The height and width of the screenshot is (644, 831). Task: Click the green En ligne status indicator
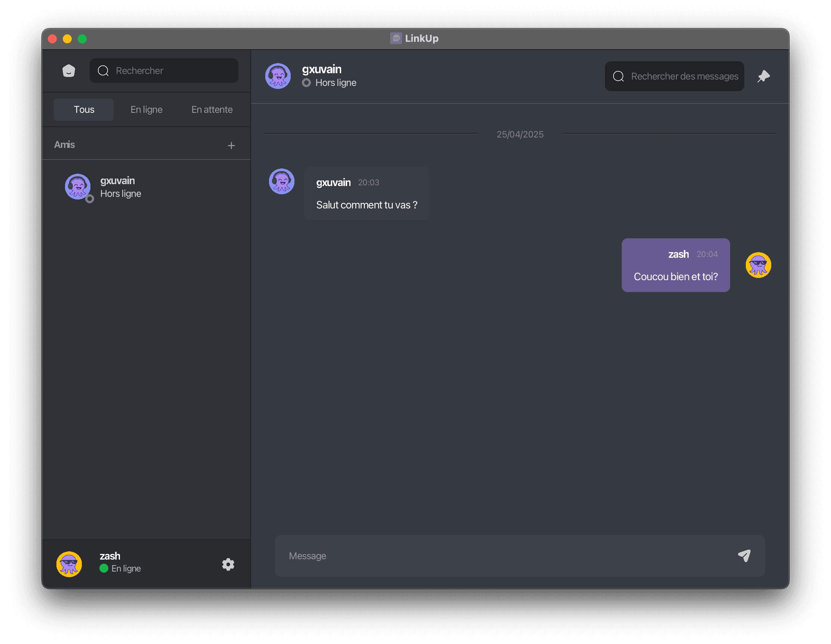click(104, 568)
